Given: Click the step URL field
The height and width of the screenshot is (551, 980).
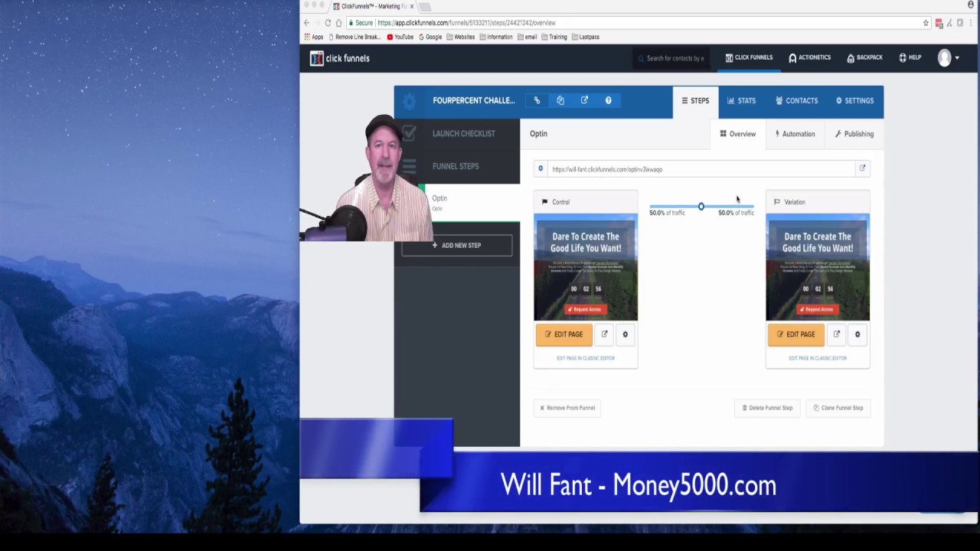Looking at the screenshot, I should pos(701,168).
